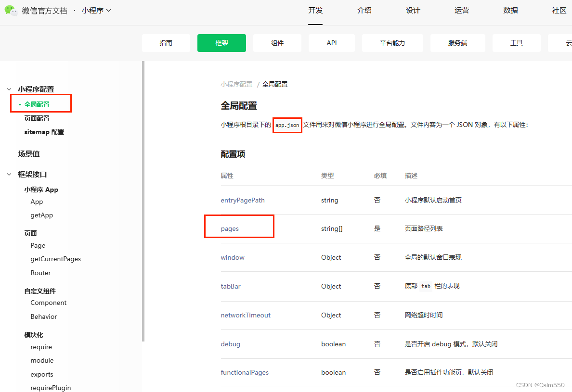Click the 配置项 section heading
This screenshot has height=392, width=572.
click(233, 154)
